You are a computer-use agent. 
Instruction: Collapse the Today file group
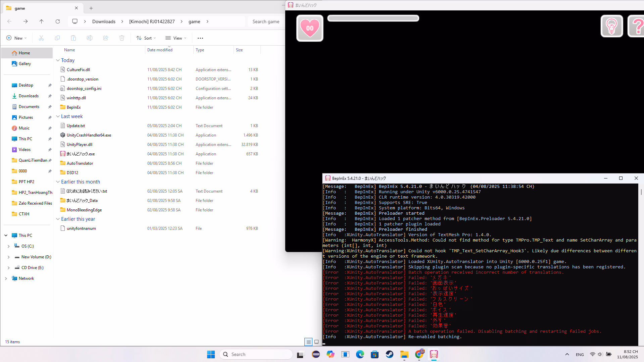(x=58, y=60)
